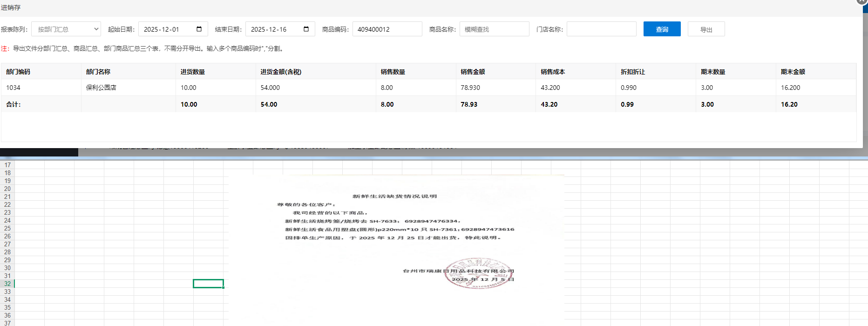The height and width of the screenshot is (326, 868).
Task: Click the 进货数量 column header
Action: pyautogui.click(x=193, y=72)
